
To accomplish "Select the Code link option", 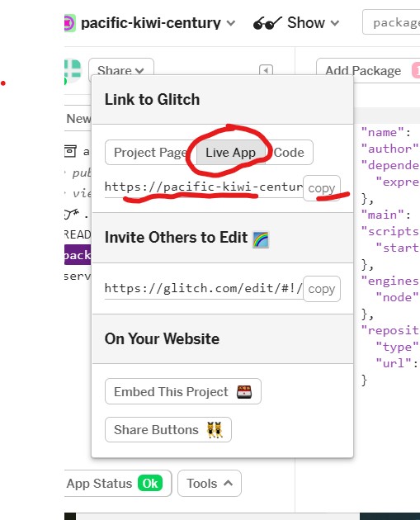I will [289, 153].
